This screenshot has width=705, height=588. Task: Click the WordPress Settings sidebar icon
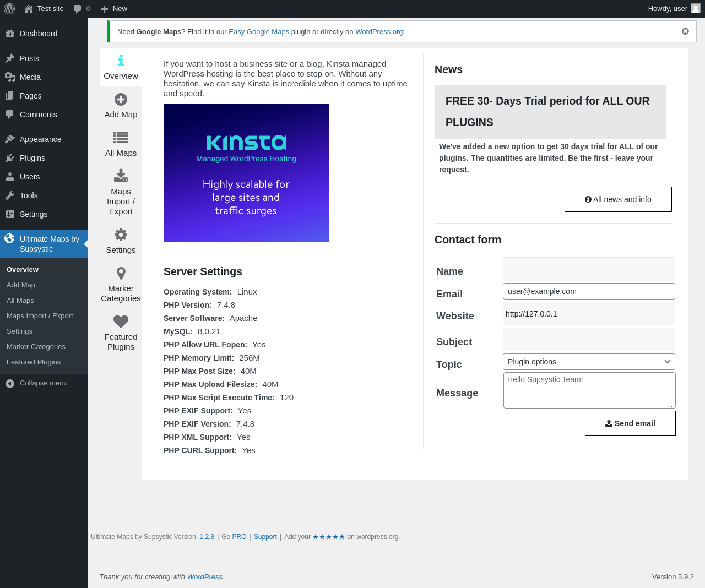(10, 214)
